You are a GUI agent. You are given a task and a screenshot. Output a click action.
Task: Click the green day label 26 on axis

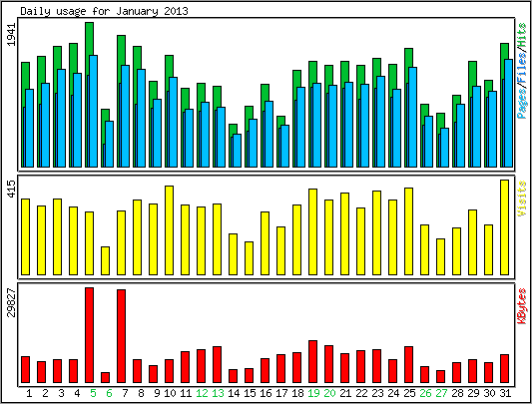pos(425,393)
